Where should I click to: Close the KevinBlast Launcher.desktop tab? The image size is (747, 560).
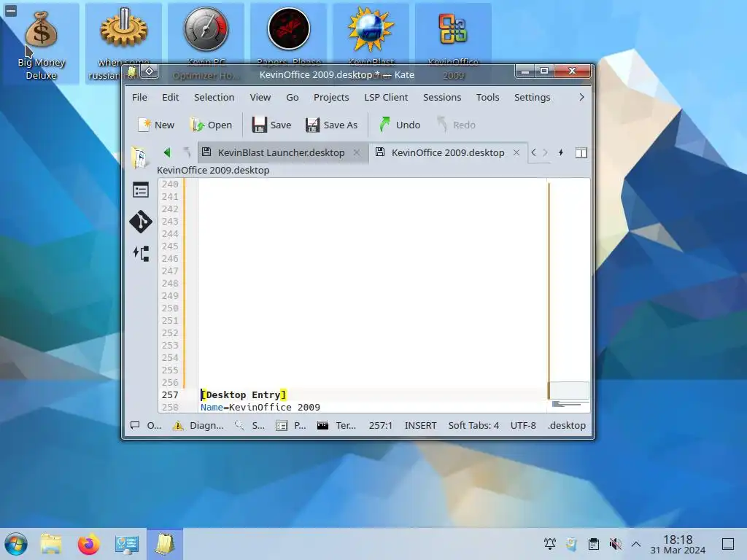click(356, 152)
